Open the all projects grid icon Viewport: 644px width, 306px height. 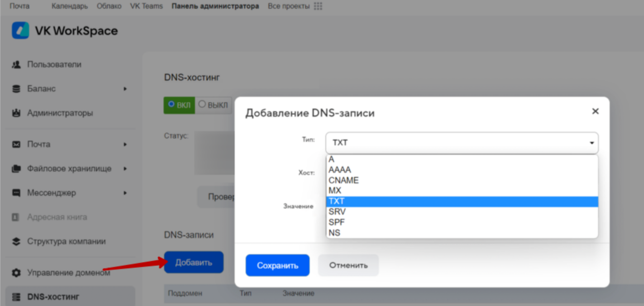(318, 6)
